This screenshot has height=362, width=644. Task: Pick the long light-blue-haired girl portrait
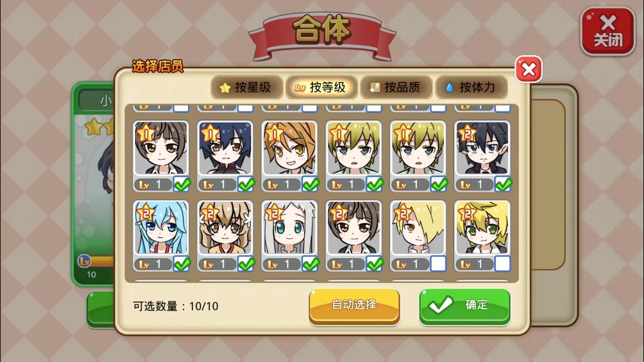coord(161,228)
